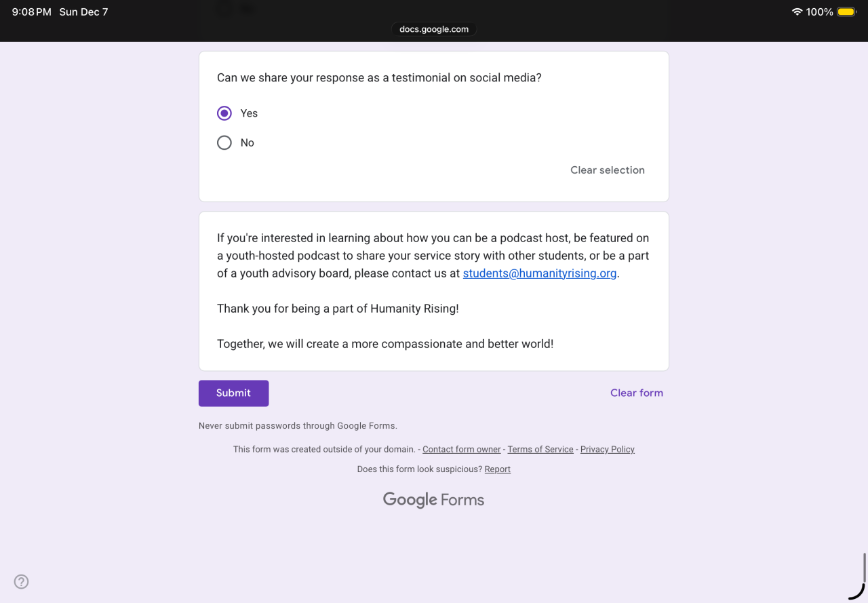Tap the Wi-Fi status icon
868x603 pixels.
click(x=797, y=12)
